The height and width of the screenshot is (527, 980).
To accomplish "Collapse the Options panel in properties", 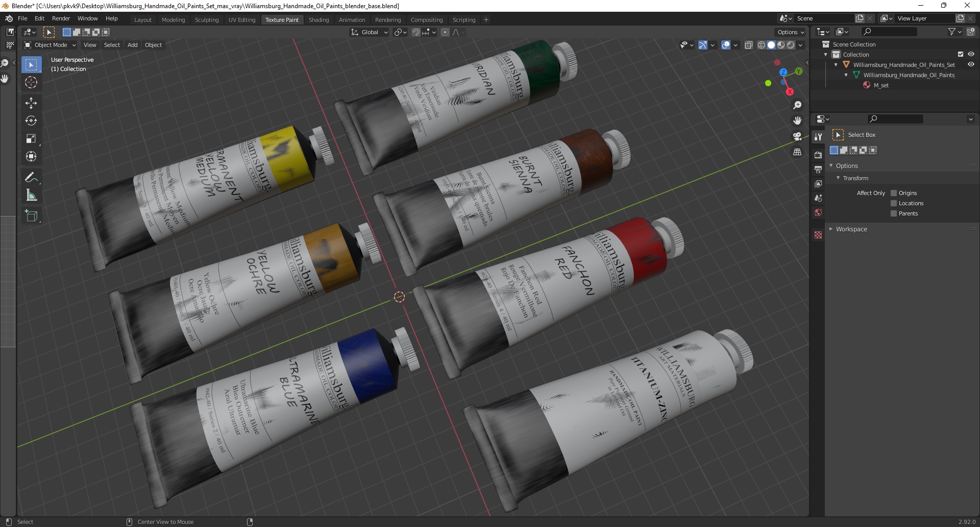I will click(831, 165).
